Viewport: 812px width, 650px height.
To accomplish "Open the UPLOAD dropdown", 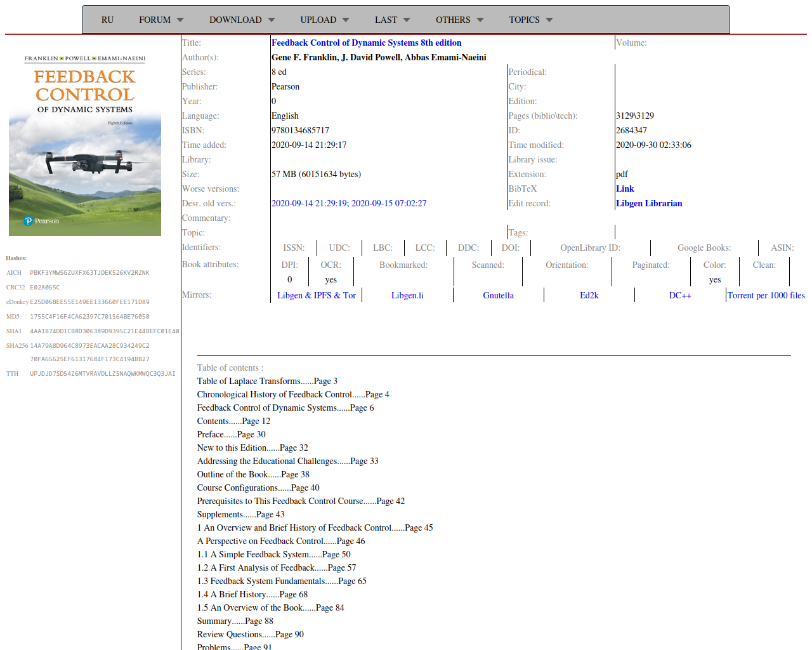I will pos(324,20).
